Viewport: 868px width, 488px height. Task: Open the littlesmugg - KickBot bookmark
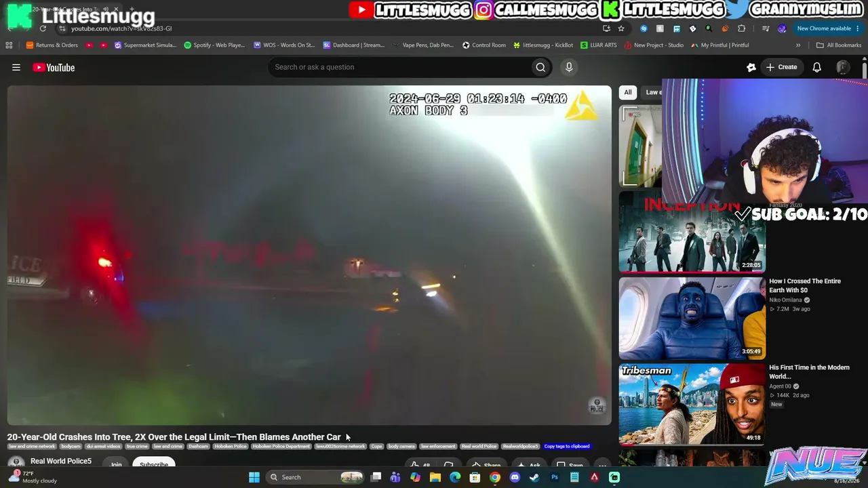click(x=543, y=45)
